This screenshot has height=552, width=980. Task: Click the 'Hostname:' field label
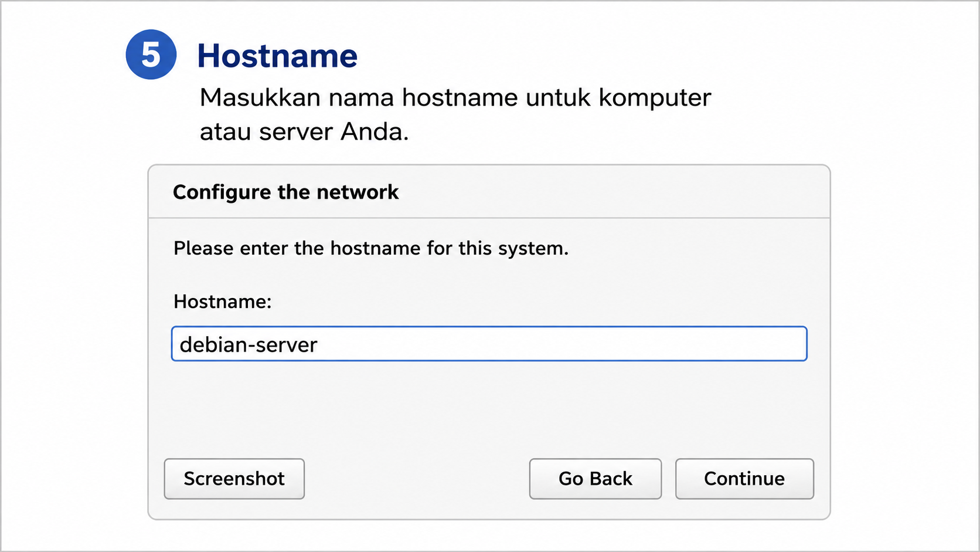point(223,302)
